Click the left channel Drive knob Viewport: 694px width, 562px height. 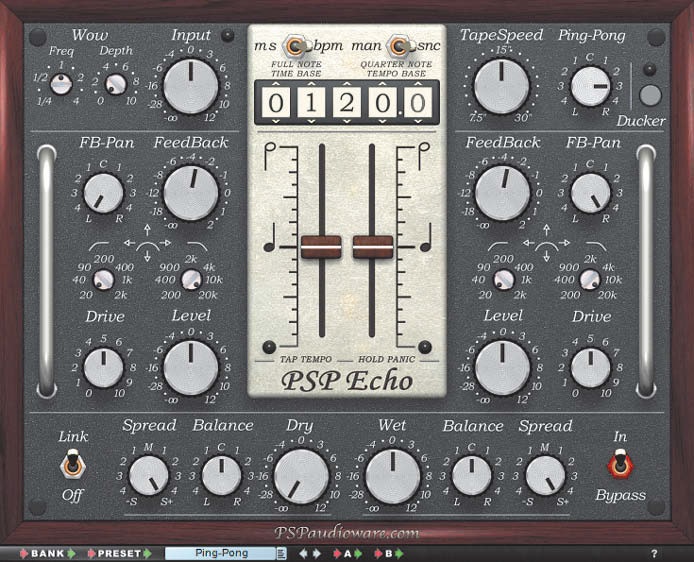[104, 368]
